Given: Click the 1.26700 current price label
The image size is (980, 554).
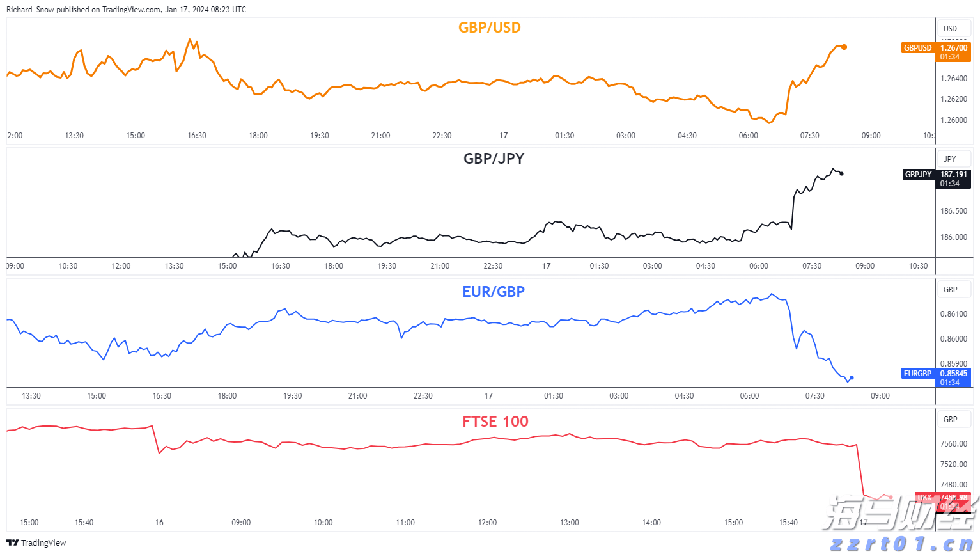Looking at the screenshot, I should tap(954, 48).
